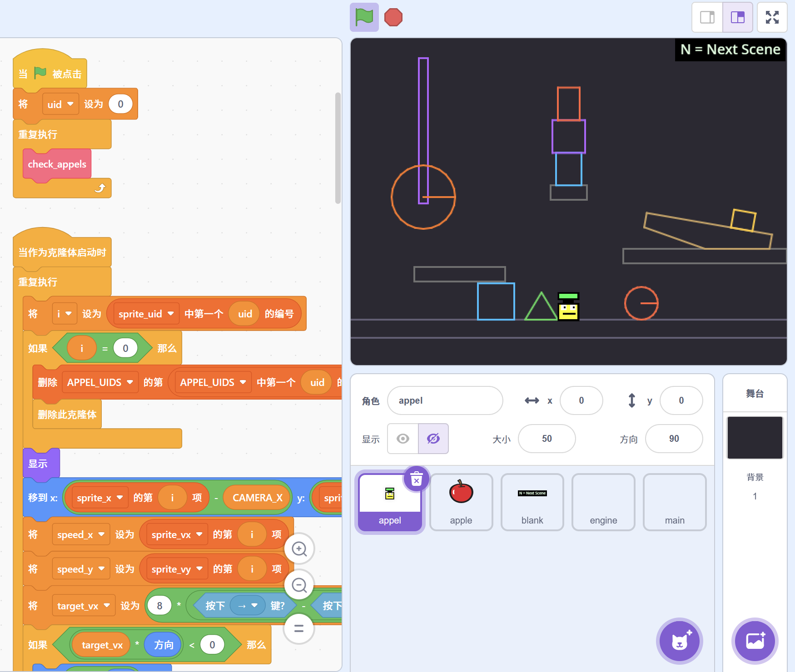
Task: Expand the sprite_uid list dropdown
Action: 170,314
